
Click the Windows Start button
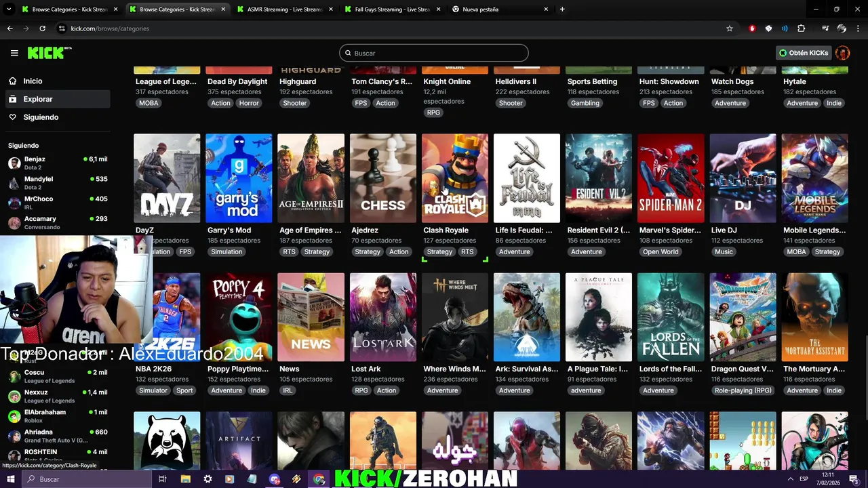pos(10,479)
